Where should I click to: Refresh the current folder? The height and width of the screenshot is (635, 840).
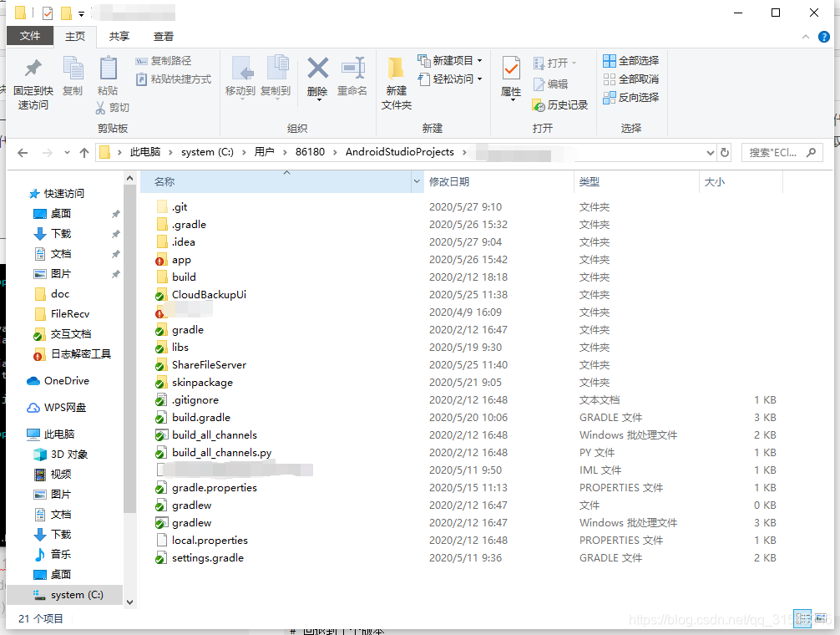(x=725, y=153)
